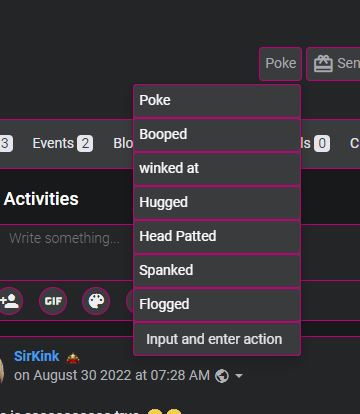Focus the Input and enter action field

[x=217, y=339]
